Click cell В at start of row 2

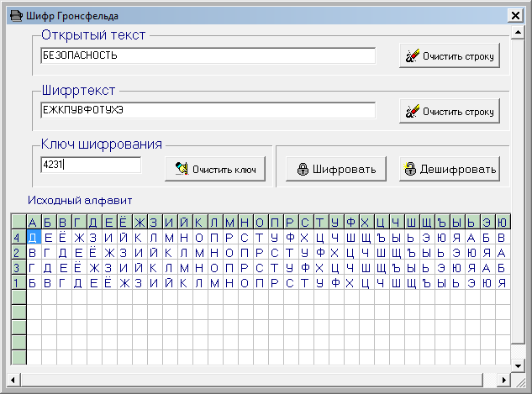[x=34, y=252]
